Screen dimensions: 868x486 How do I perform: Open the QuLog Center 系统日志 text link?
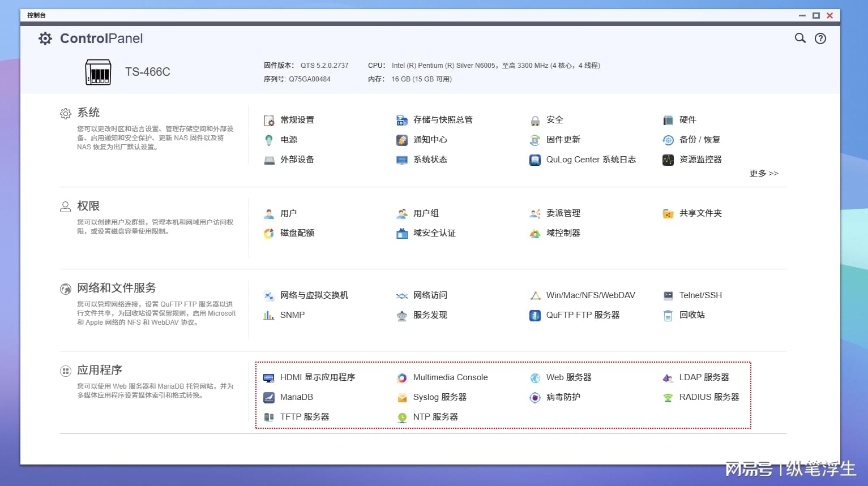coord(591,160)
